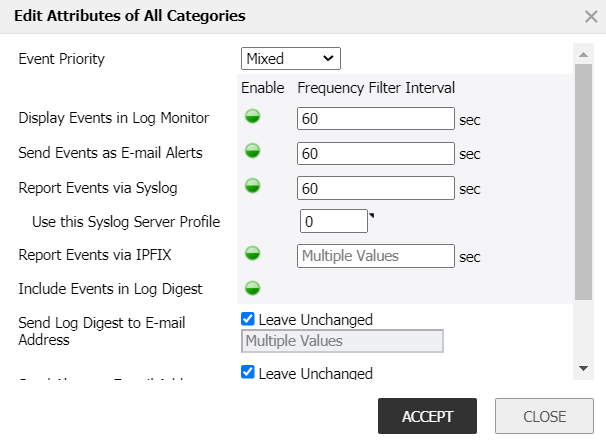This screenshot has height=447, width=606.
Task: Click the CLOSE button
Action: coord(544,416)
